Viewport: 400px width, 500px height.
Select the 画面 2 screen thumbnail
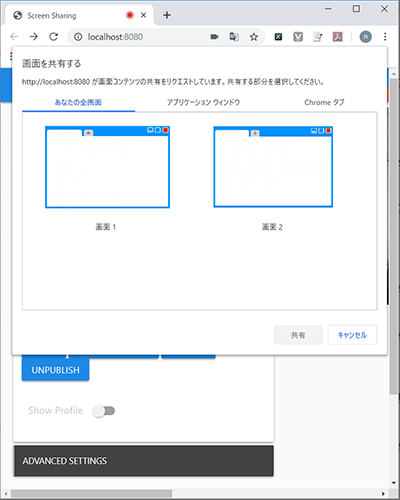pos(273,167)
